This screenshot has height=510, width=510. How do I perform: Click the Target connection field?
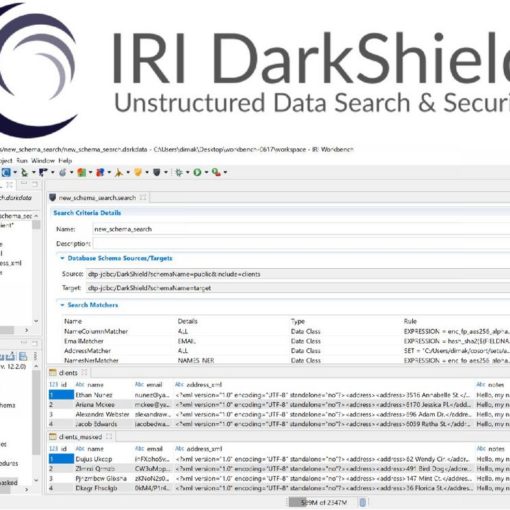[x=298, y=288]
